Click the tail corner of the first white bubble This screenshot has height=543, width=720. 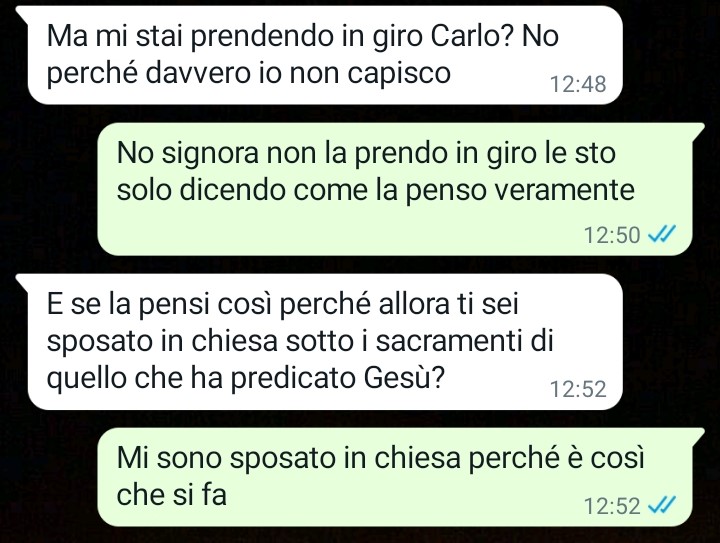(x=23, y=13)
